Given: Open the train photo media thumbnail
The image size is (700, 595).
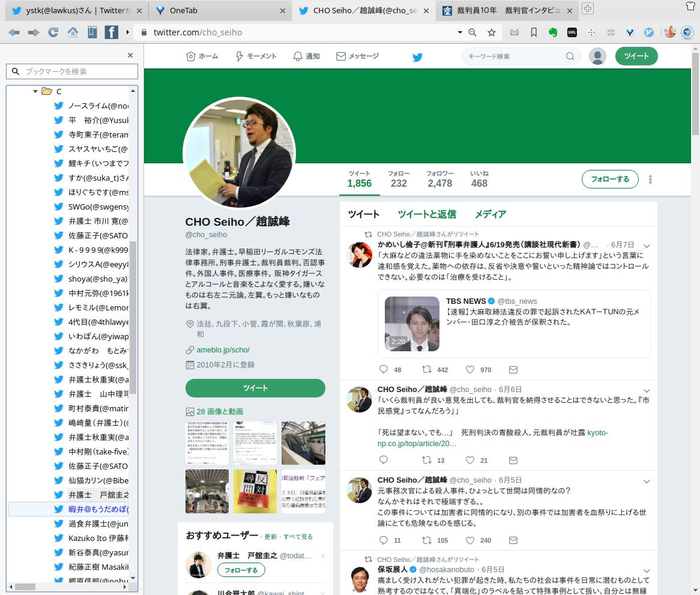Looking at the screenshot, I should pyautogui.click(x=303, y=443).
